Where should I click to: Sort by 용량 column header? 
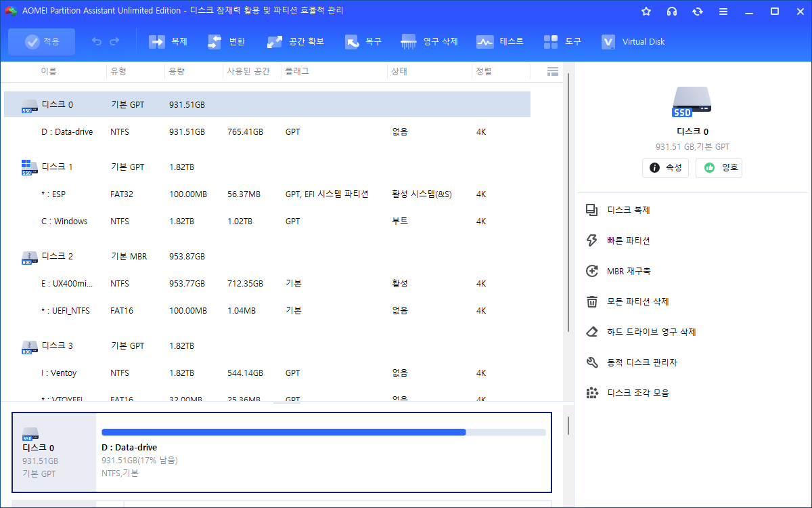(x=177, y=71)
